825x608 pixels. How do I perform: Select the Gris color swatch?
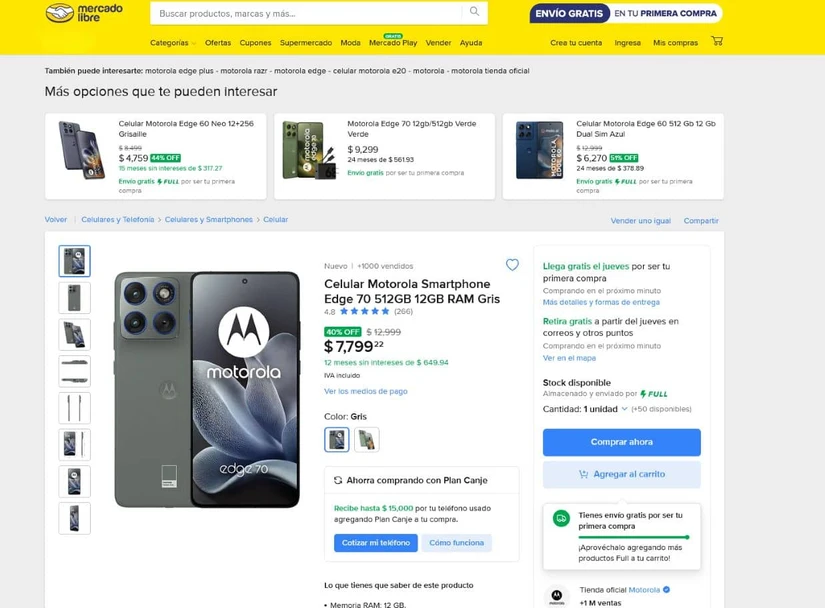(337, 439)
